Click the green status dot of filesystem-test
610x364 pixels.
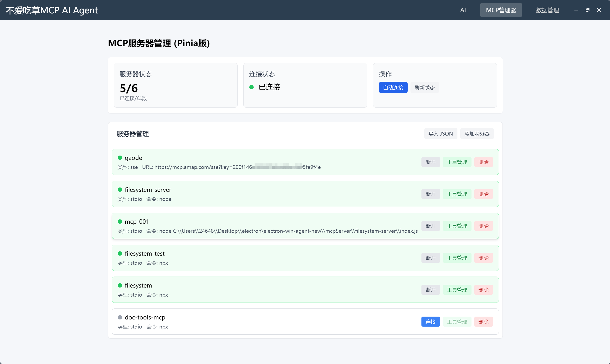click(120, 253)
